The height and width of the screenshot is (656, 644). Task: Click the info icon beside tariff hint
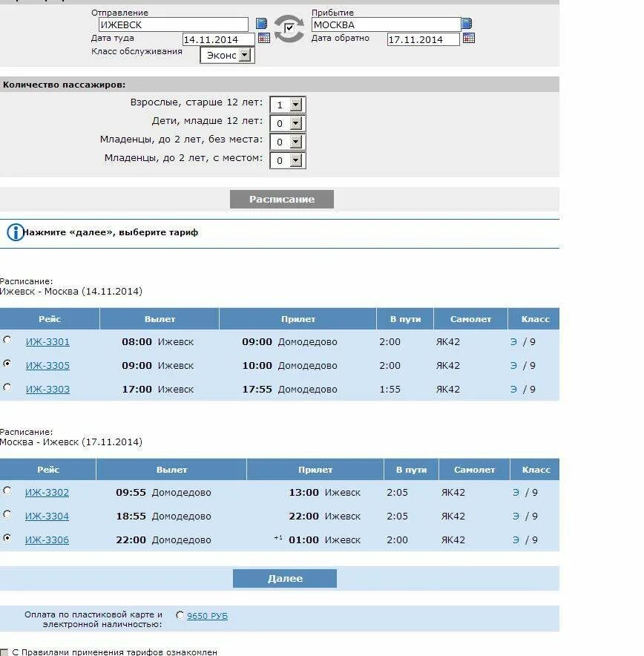16,232
